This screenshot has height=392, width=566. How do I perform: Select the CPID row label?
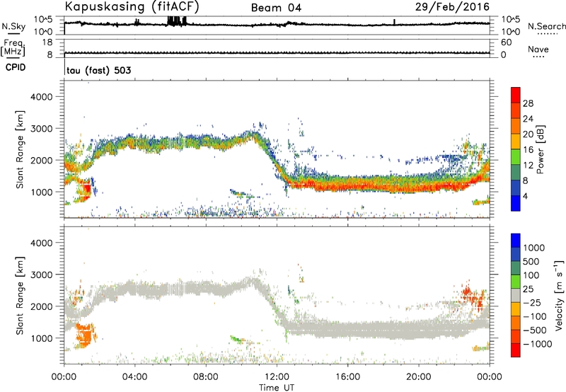[x=16, y=67]
